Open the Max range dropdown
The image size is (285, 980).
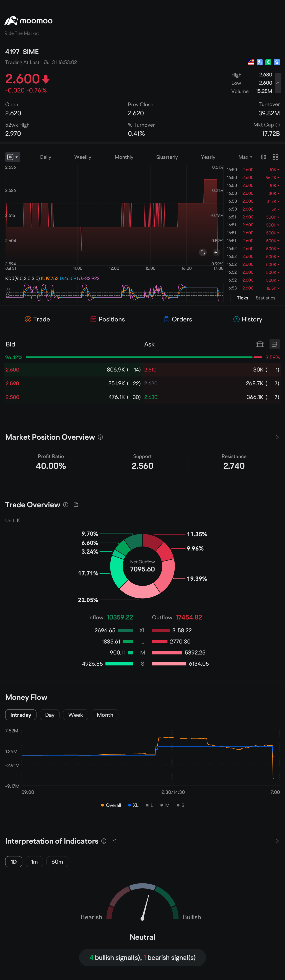[x=245, y=157]
